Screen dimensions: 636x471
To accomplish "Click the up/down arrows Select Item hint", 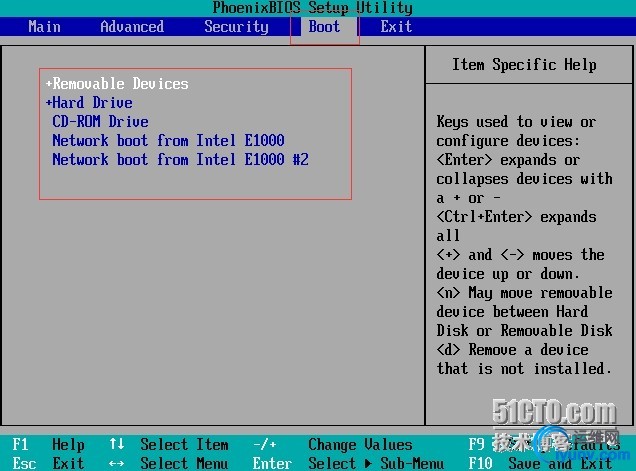I will [168, 445].
